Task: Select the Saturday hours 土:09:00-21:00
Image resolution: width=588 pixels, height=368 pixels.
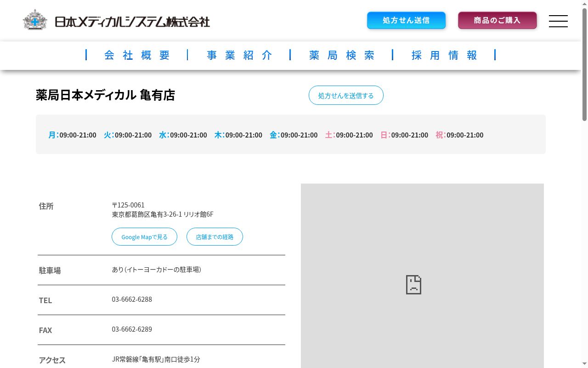Action: [349, 135]
